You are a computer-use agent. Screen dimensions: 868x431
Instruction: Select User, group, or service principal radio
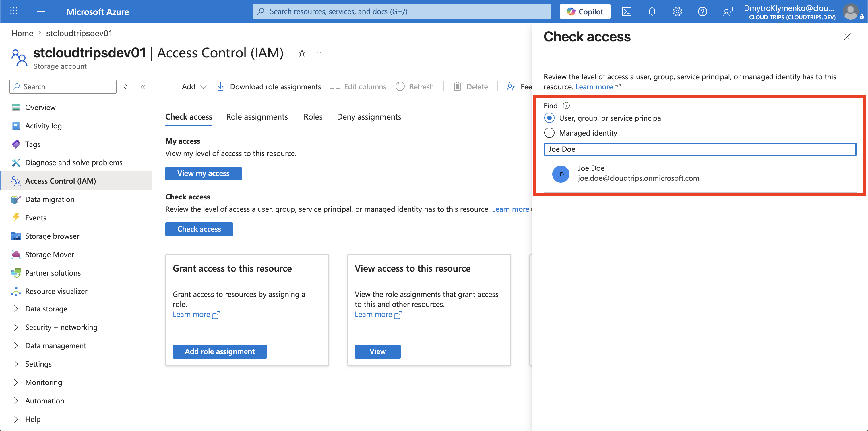pyautogui.click(x=549, y=118)
